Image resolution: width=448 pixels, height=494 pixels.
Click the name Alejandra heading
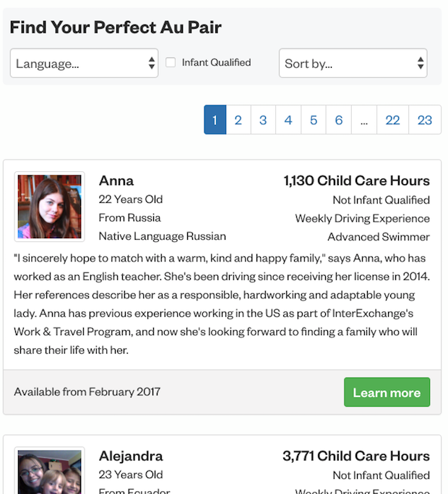[x=131, y=456]
